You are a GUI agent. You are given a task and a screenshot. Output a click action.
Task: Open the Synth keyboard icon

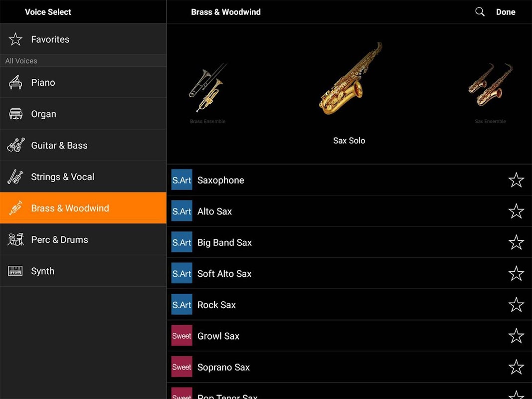pyautogui.click(x=16, y=271)
